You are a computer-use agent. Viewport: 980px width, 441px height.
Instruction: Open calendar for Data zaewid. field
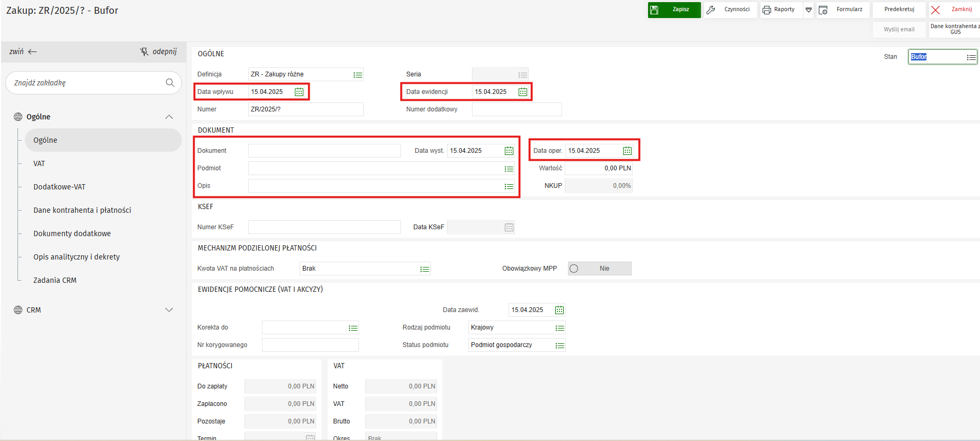pyautogui.click(x=559, y=310)
